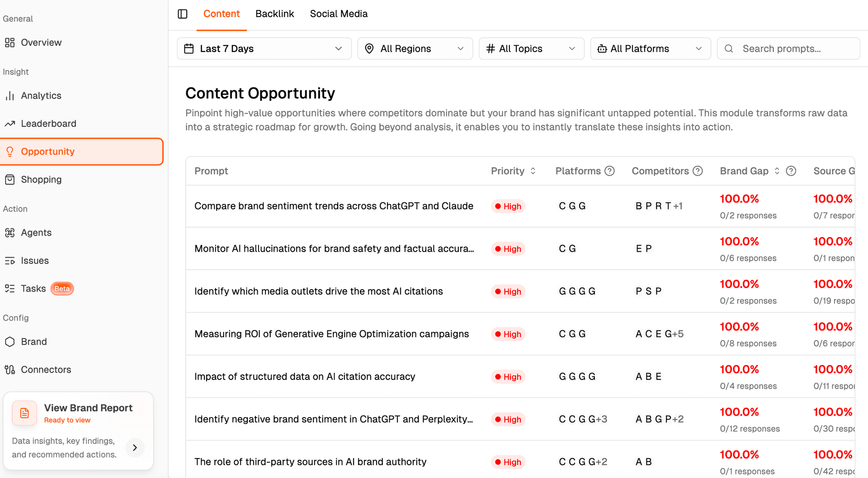This screenshot has width=868, height=478.
Task: Click High priority badge for Monitor AI hallucinations row
Action: (x=508, y=249)
